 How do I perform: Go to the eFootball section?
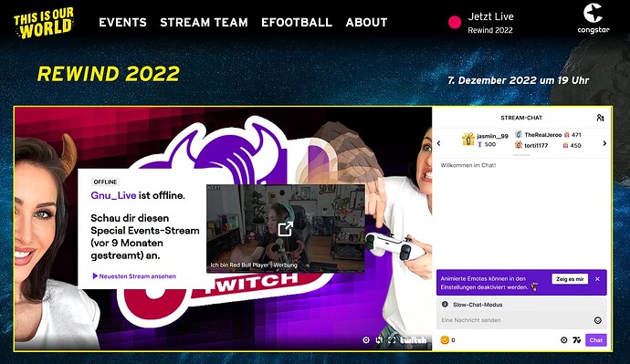[x=297, y=23]
